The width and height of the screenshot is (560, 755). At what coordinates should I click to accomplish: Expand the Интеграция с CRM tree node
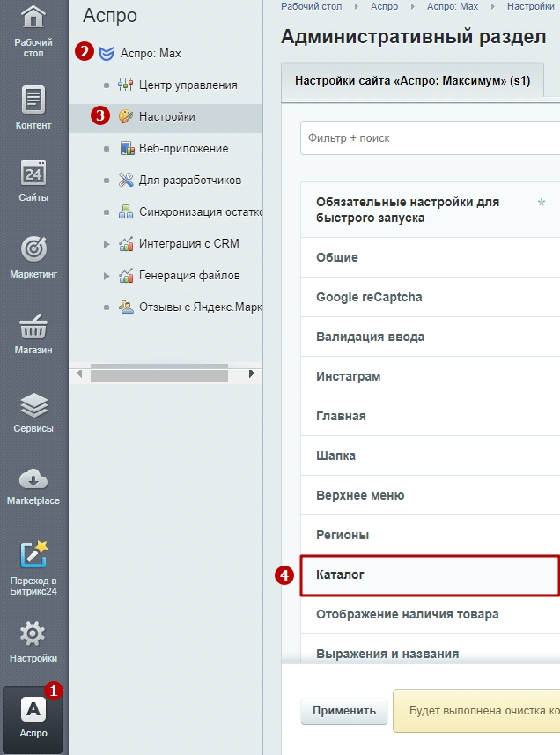coord(107,244)
